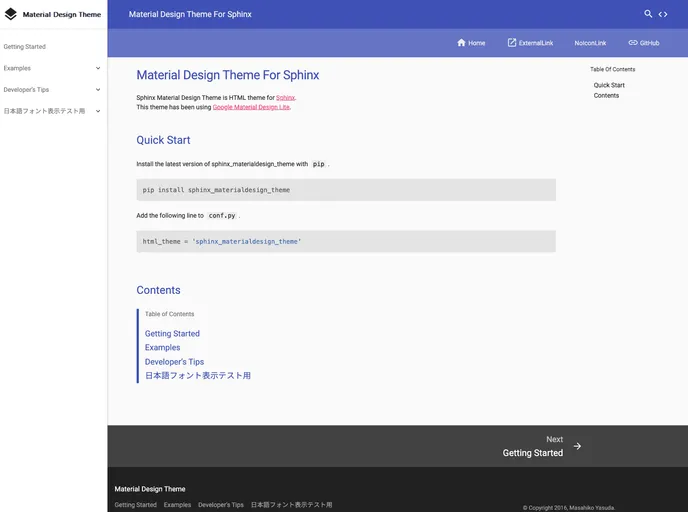Open Getting Started in the Contents list

(172, 333)
